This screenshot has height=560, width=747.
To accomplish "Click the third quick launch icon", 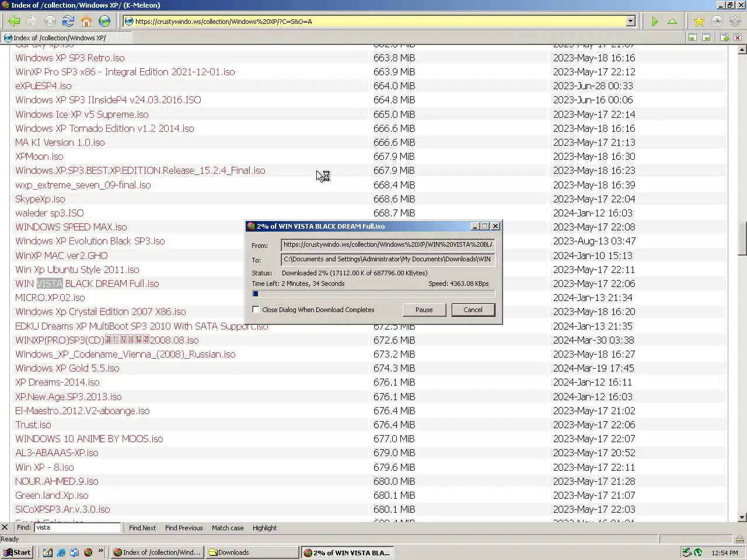I will point(74,552).
